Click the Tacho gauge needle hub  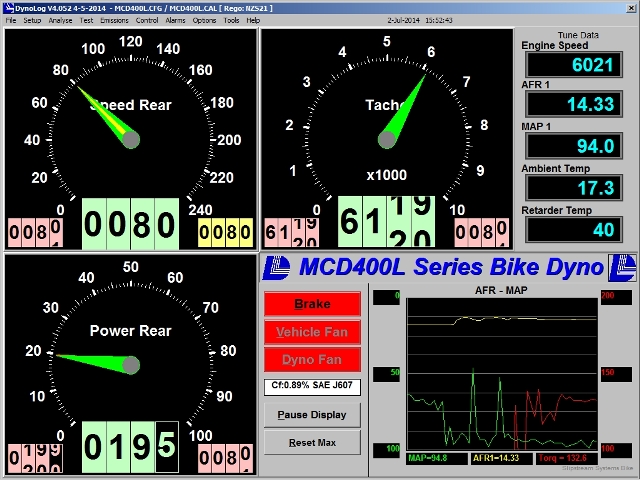(387, 140)
